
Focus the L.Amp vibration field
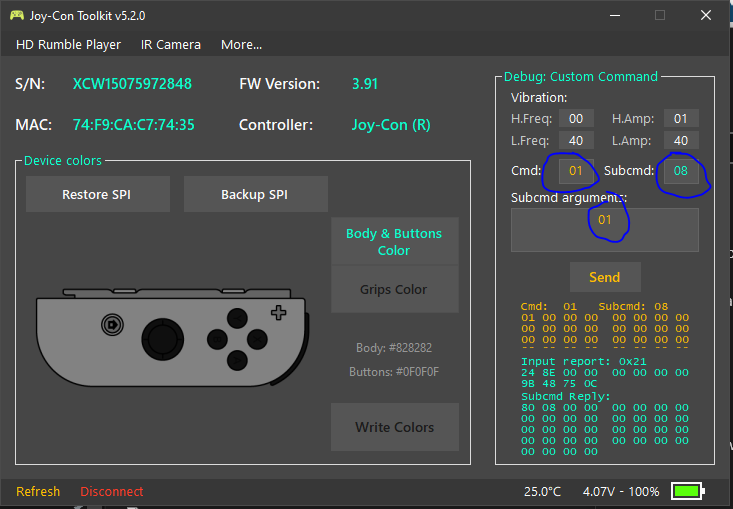point(681,140)
